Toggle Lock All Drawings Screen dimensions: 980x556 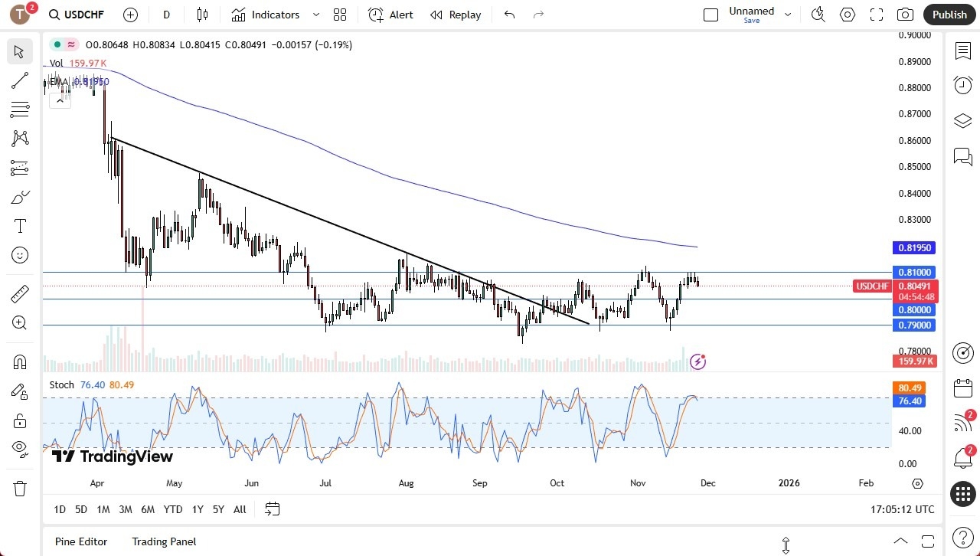(x=20, y=420)
